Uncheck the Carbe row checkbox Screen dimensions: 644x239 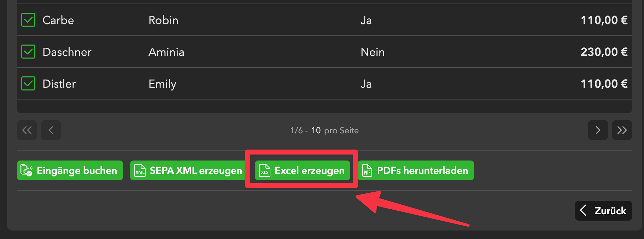pyautogui.click(x=28, y=20)
